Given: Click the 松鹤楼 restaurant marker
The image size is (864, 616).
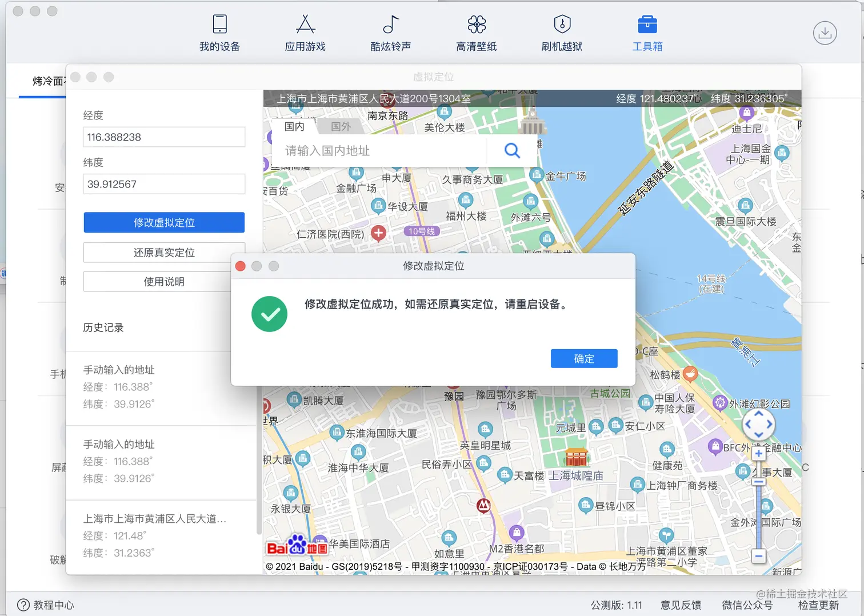Looking at the screenshot, I should pos(690,374).
